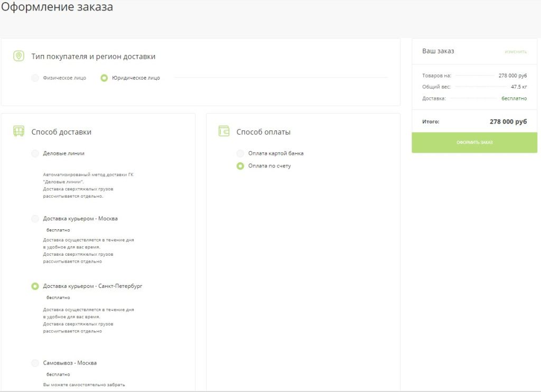Click the Ваш заказ panel title

(438, 51)
